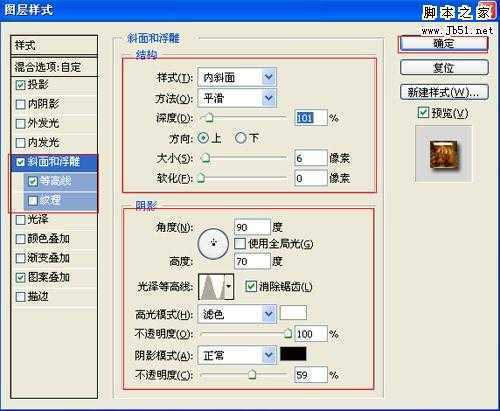Toggle the 预览 preview checkbox

[423, 113]
